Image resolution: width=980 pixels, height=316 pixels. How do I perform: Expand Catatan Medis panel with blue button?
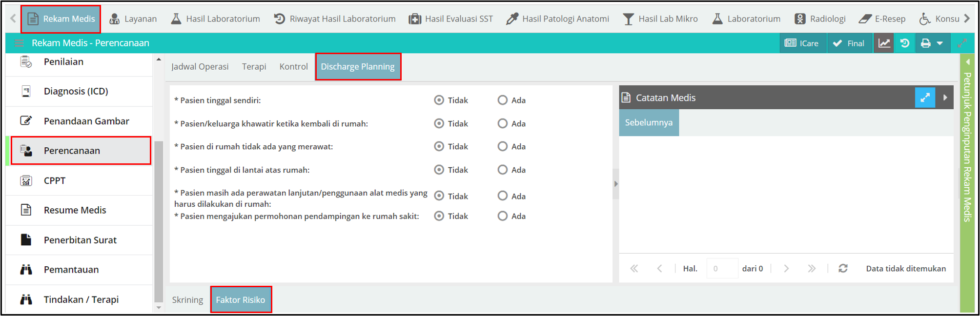coord(925,98)
